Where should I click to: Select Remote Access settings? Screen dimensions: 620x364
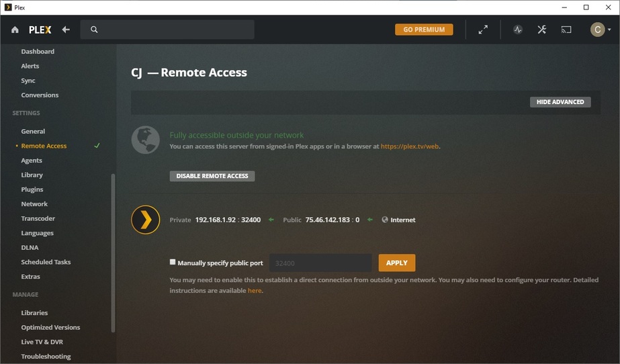pyautogui.click(x=44, y=146)
